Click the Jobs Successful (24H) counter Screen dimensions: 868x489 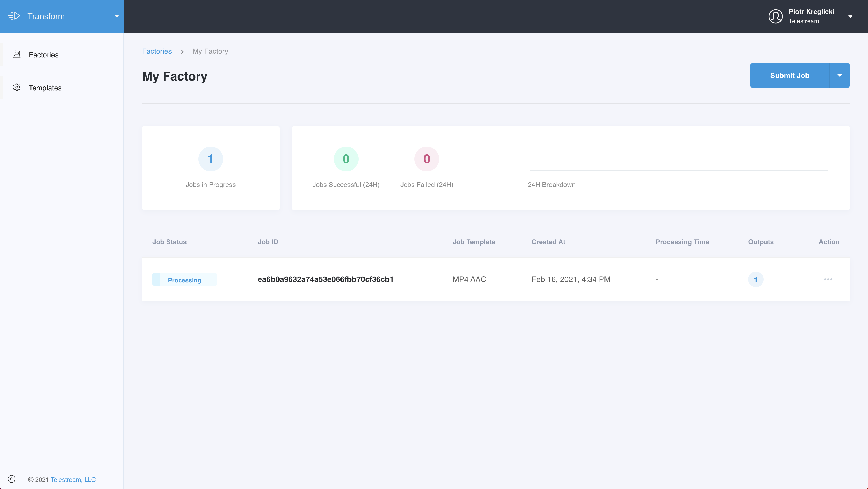pos(346,159)
